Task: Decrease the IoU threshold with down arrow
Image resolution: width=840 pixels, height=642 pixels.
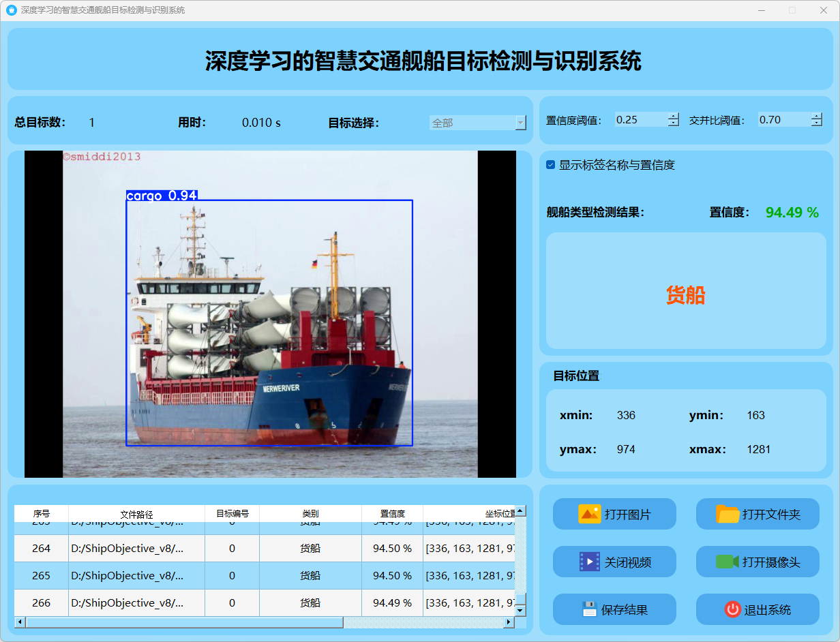Action: (817, 123)
